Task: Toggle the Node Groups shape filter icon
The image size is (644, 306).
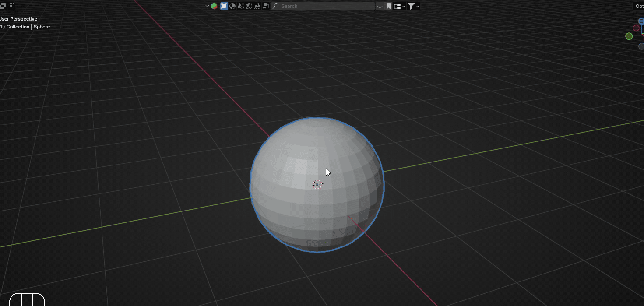Action: pyautogui.click(x=241, y=6)
